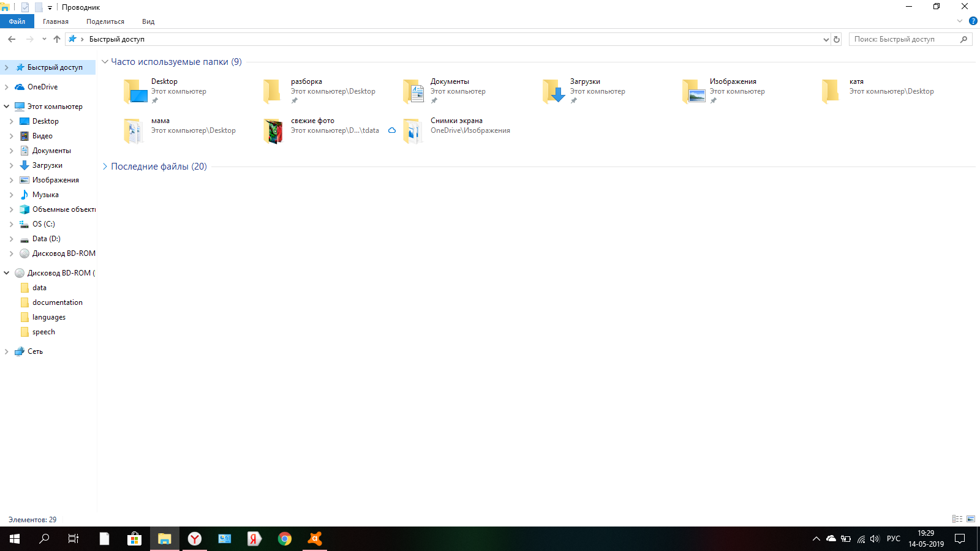Expand Загрузки node in navigation pane
The width and height of the screenshot is (980, 551).
[11, 165]
